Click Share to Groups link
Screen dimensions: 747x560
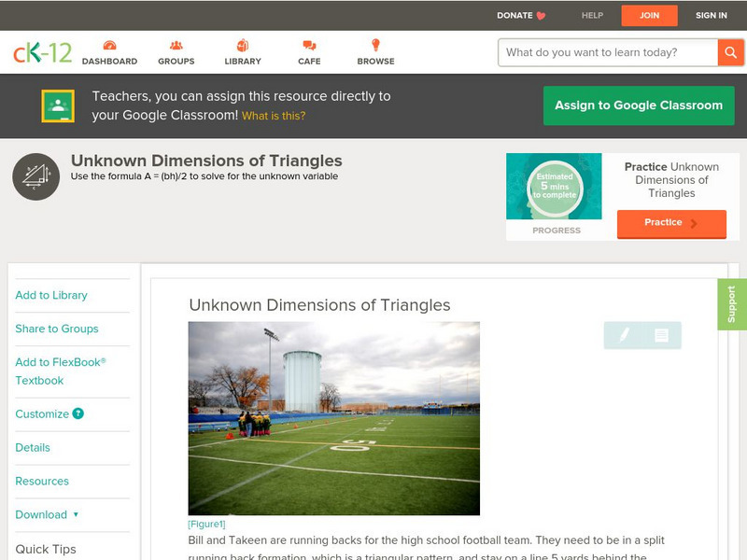pyautogui.click(x=57, y=329)
